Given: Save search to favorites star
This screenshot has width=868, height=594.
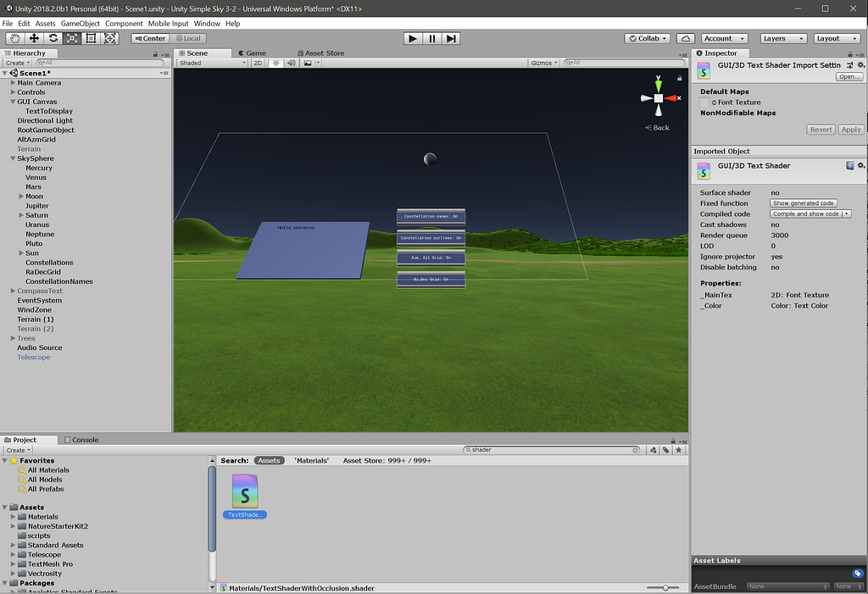Looking at the screenshot, I should point(679,450).
